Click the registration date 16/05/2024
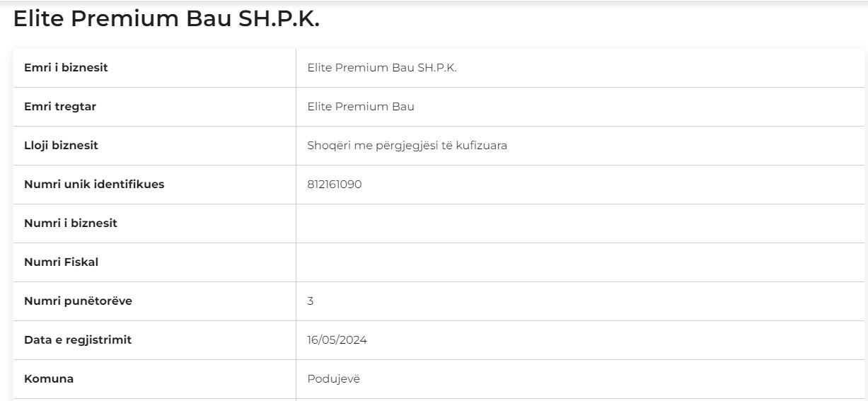Screen dimensions: 868x401 click(x=337, y=340)
